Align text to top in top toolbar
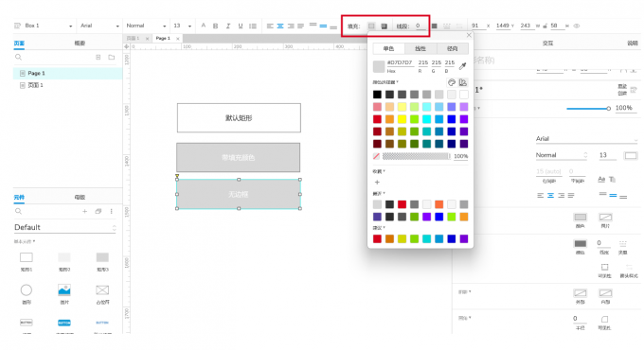This screenshot has height=350, width=644. 313,25
